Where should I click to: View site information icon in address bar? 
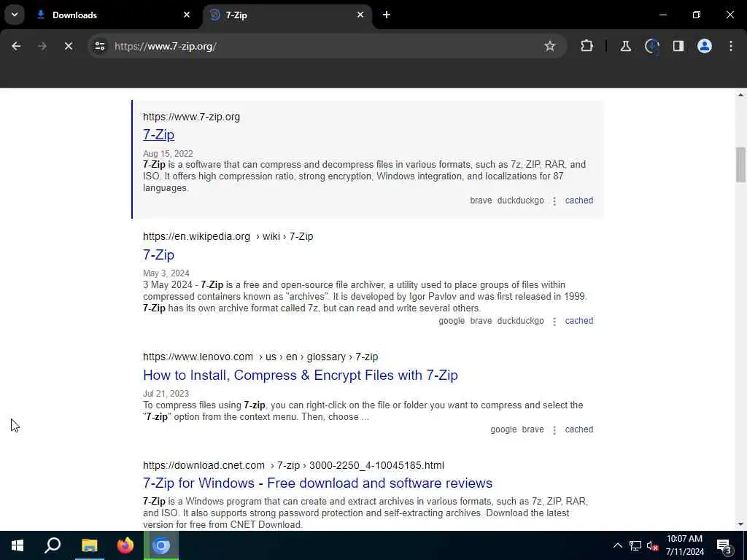99,46
